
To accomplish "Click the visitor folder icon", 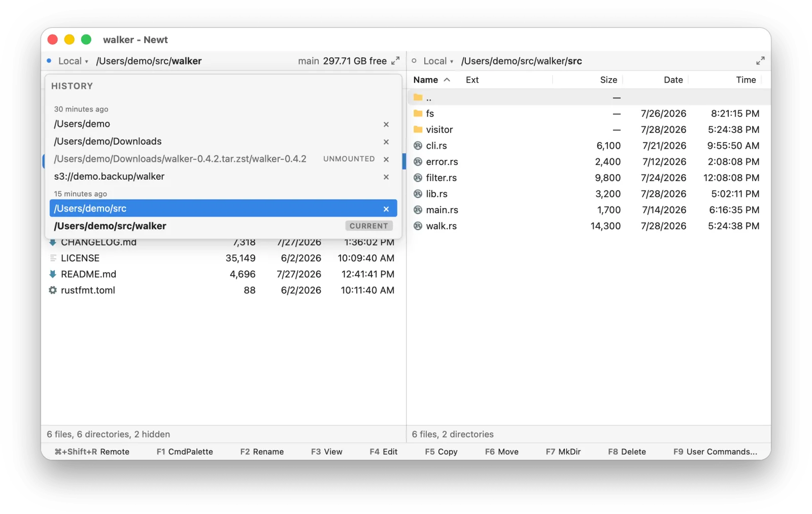I will (x=418, y=129).
